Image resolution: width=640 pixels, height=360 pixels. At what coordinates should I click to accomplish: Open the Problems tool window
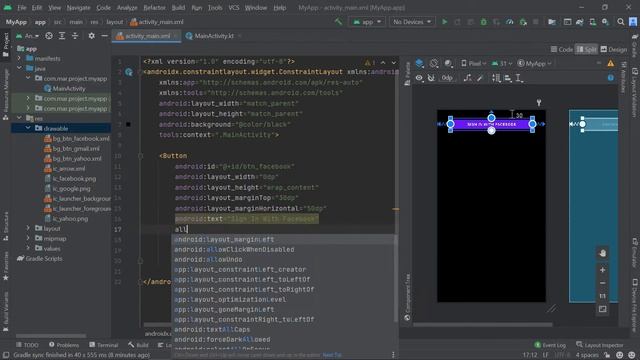pos(64,345)
